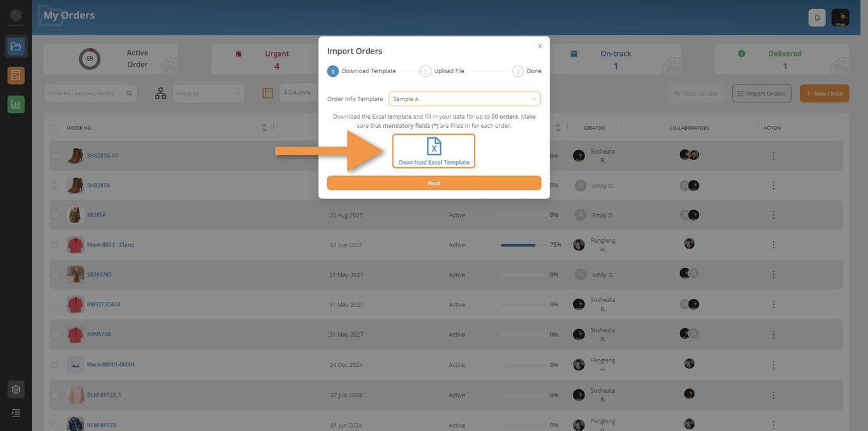Click the progress bar of M895756

coord(523,334)
